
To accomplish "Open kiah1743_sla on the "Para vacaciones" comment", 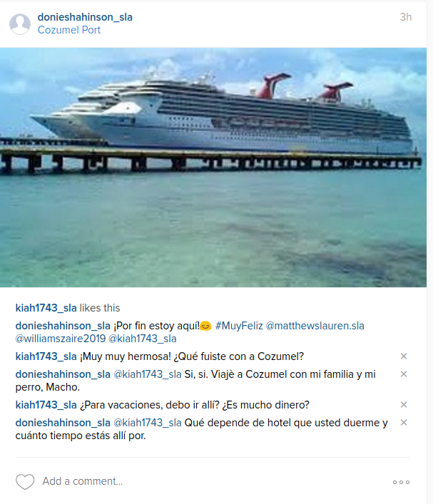I will 46,405.
